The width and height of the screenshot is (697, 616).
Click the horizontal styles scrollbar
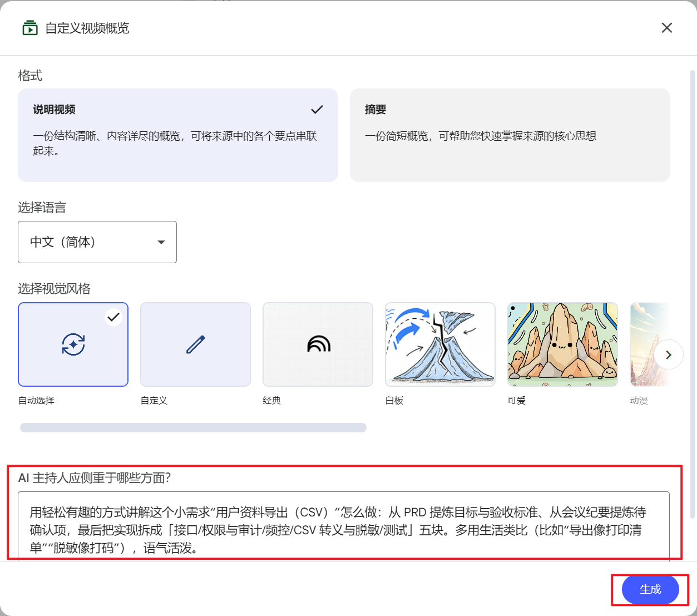coord(193,427)
